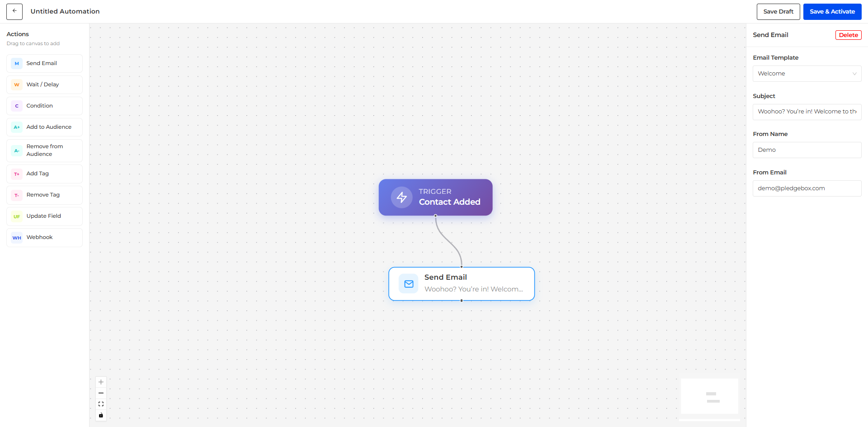Click the canvas minimap

(709, 396)
